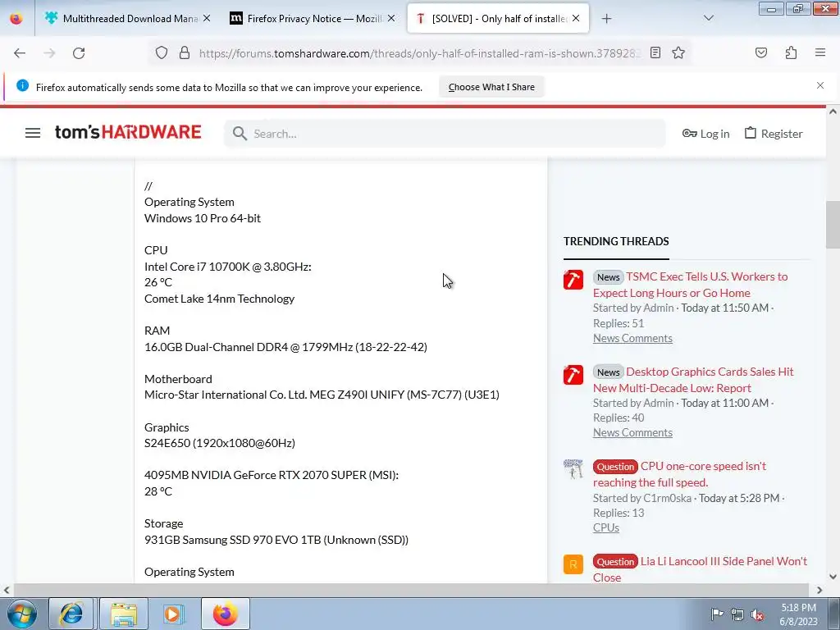Click 'MEG Z490I UNIFY' motherboard line

[322, 395]
